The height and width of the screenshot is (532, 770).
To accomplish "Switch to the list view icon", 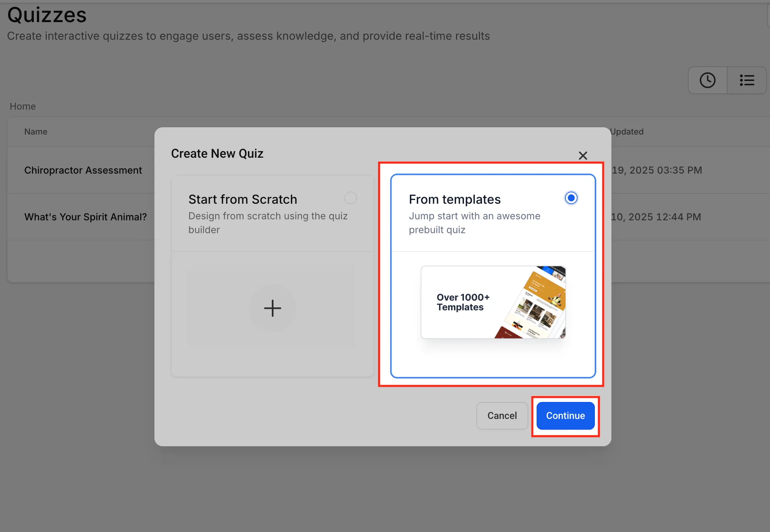I will 747,80.
